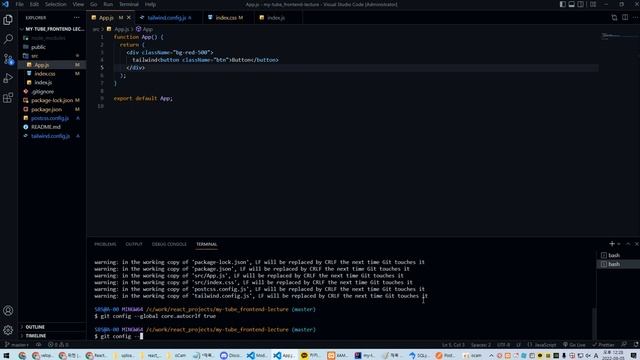Toggle the secondary side bar layout icon
Viewport: 640px width, 360px height.
581,4
